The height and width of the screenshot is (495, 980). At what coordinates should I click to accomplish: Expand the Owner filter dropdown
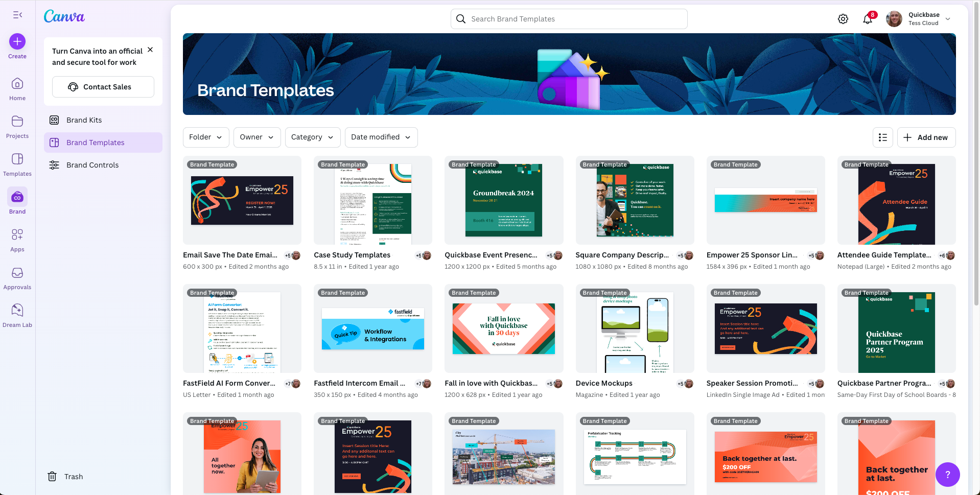coord(257,137)
